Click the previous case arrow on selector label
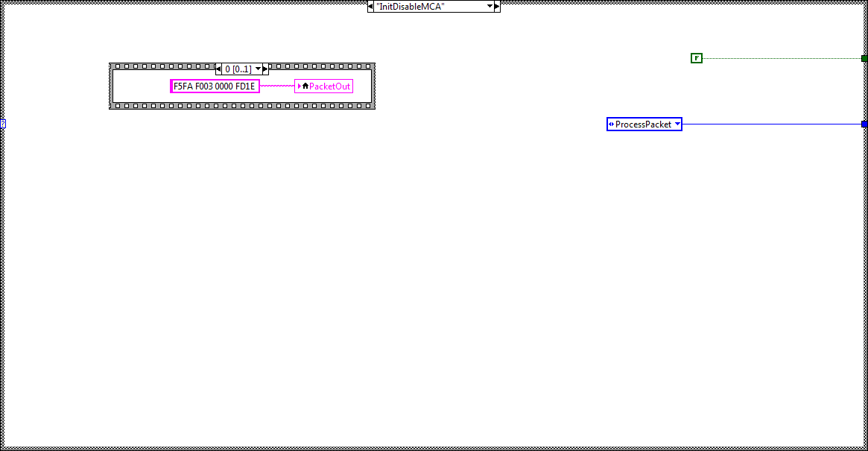Viewport: 868px width, 451px height. 371,6
